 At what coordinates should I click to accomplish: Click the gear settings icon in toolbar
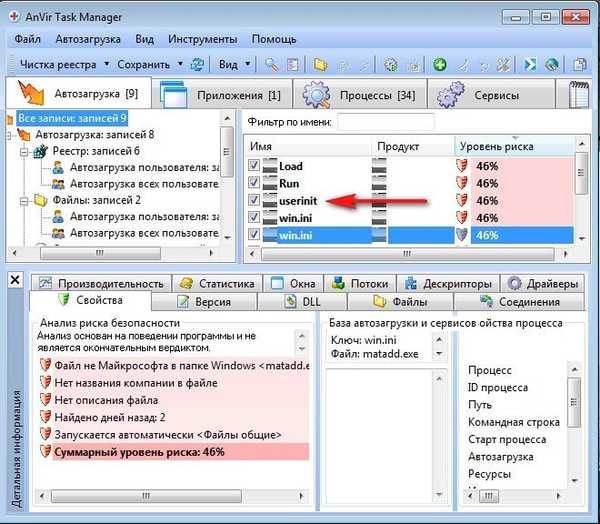[391, 64]
